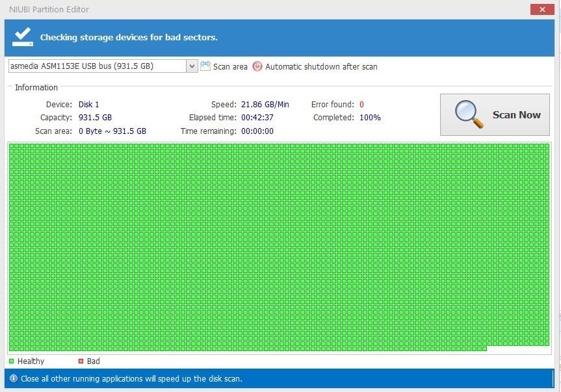This screenshot has width=561, height=392.
Task: Click the red power shutdown icon
Action: point(257,66)
